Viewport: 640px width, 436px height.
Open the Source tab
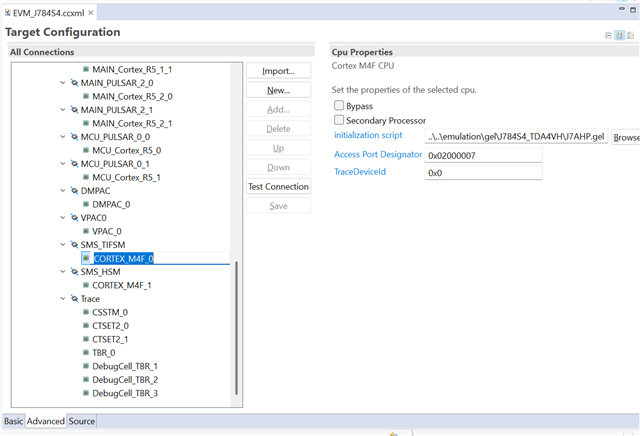(82, 422)
